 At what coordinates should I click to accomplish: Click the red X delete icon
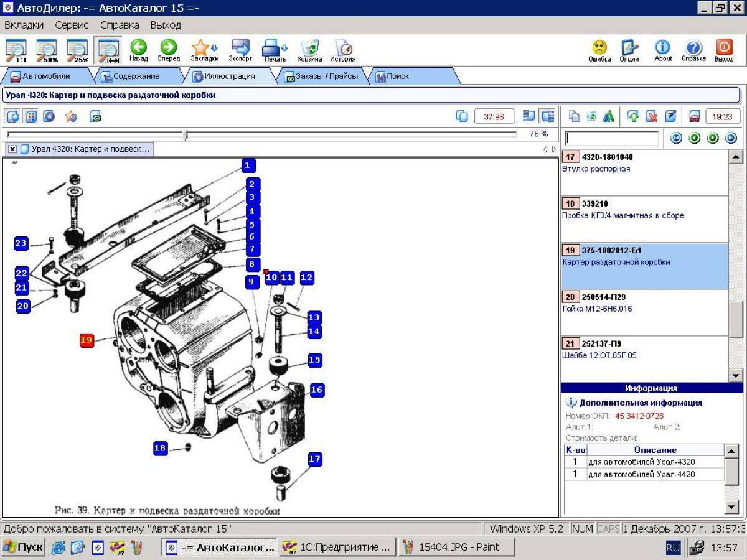[651, 116]
